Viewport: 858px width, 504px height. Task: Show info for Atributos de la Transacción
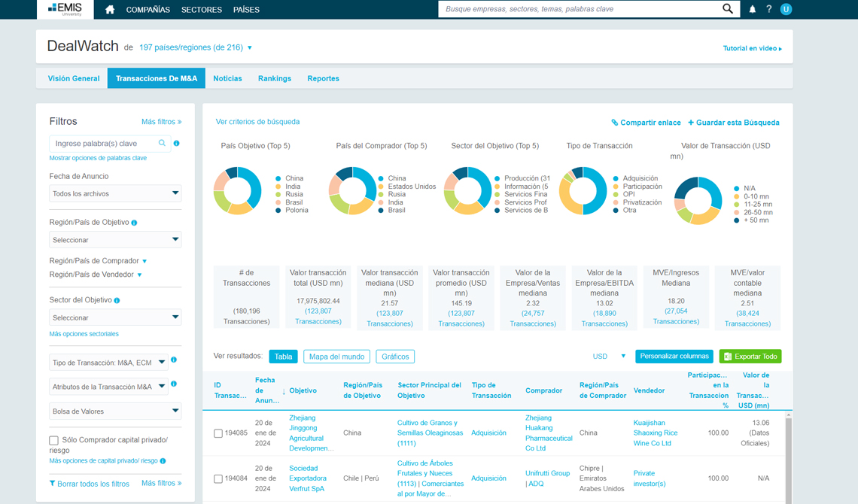(x=173, y=384)
